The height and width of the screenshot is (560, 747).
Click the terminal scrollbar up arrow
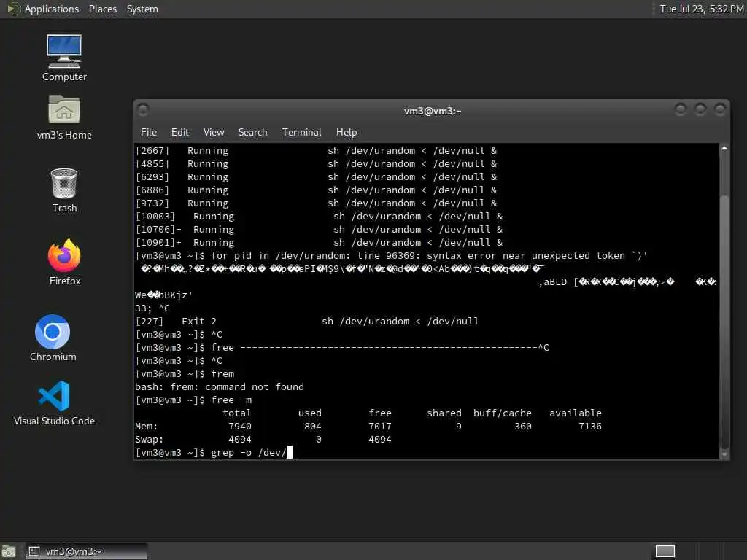pyautogui.click(x=724, y=148)
